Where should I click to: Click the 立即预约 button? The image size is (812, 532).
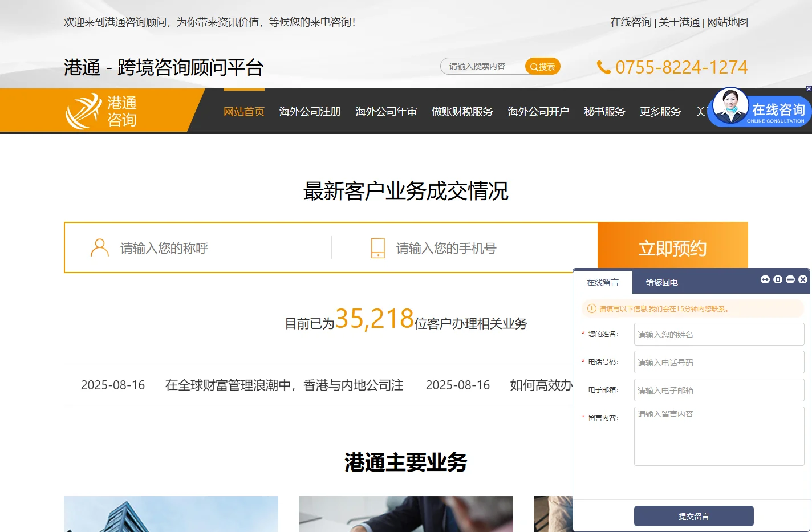(x=673, y=248)
